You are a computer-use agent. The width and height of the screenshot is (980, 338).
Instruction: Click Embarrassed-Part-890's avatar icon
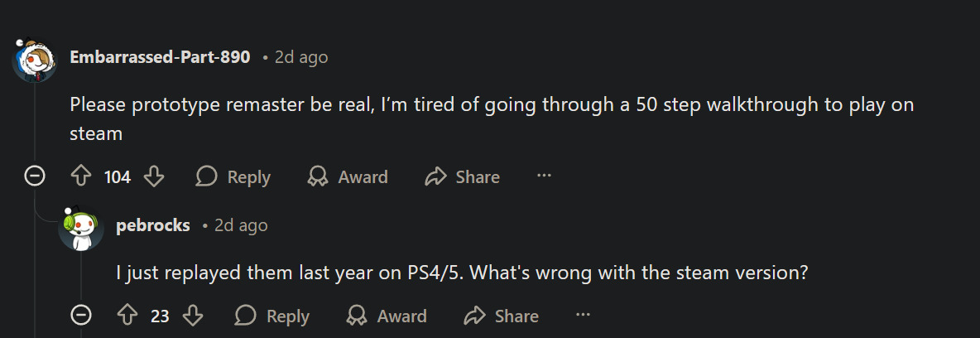(x=35, y=60)
